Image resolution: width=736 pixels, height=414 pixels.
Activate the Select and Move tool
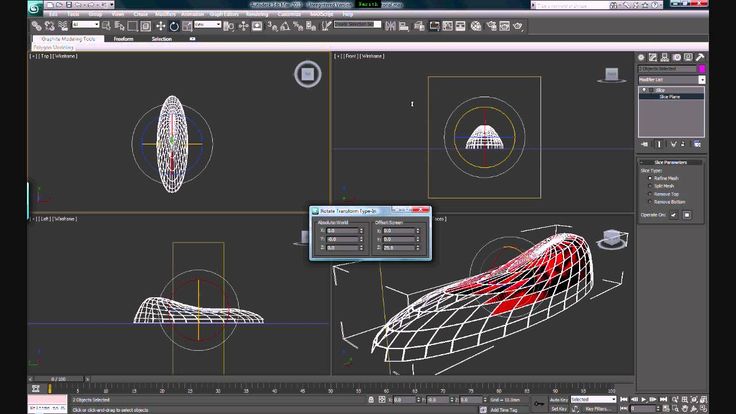point(161,26)
